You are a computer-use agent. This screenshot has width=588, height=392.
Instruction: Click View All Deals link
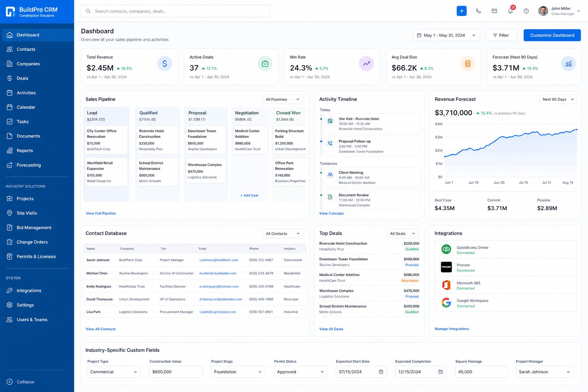pyautogui.click(x=331, y=329)
